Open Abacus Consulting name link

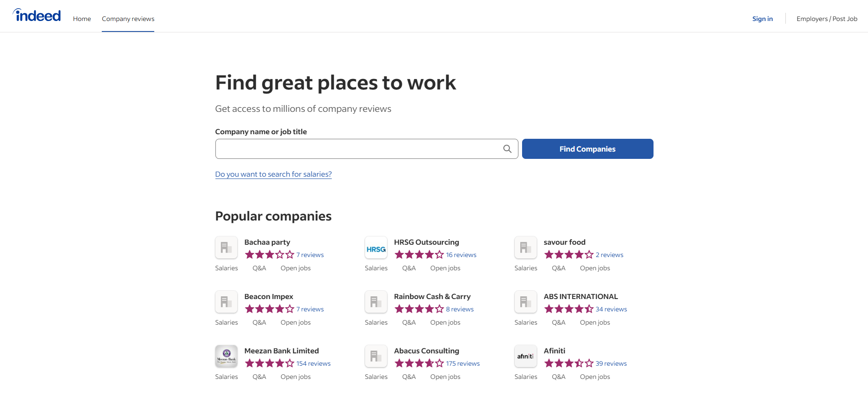426,351
